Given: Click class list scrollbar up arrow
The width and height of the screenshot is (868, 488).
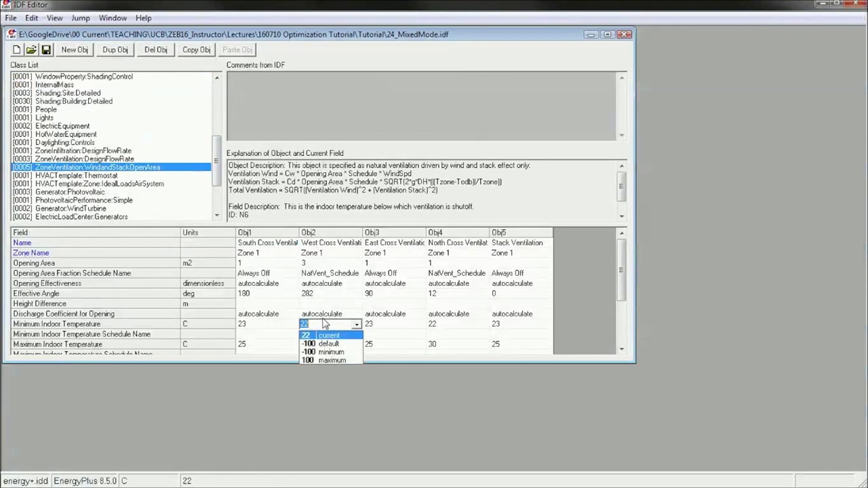Looking at the screenshot, I should (217, 77).
